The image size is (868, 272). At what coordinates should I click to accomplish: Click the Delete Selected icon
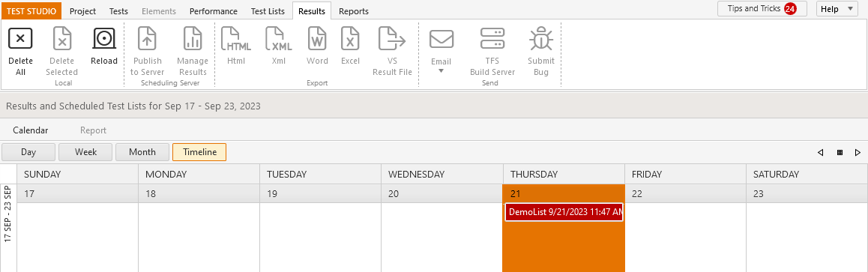62,38
